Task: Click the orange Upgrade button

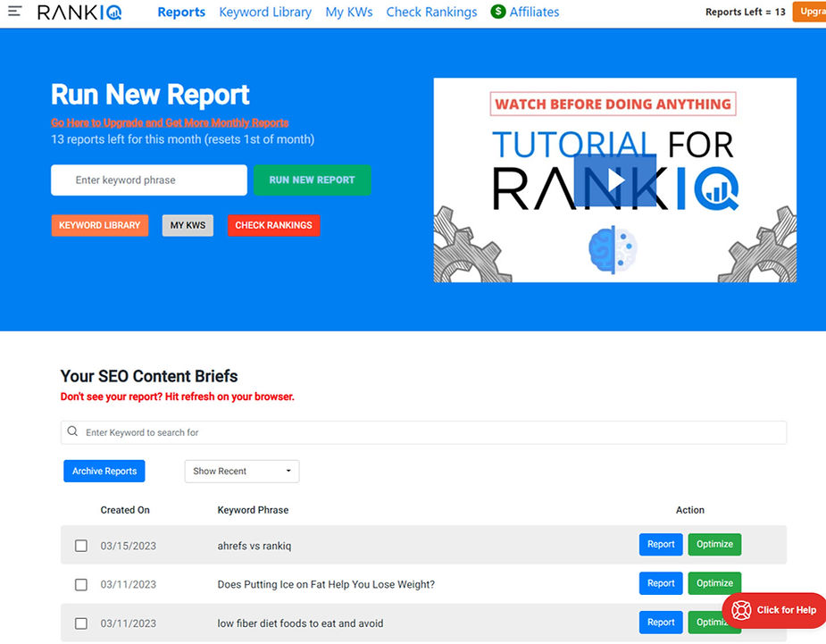Action: 809,12
